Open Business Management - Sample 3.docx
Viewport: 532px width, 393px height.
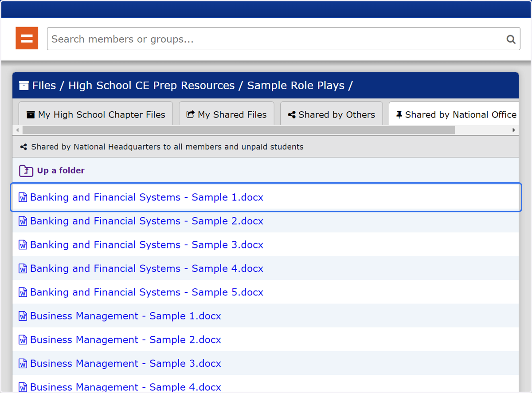tap(125, 363)
